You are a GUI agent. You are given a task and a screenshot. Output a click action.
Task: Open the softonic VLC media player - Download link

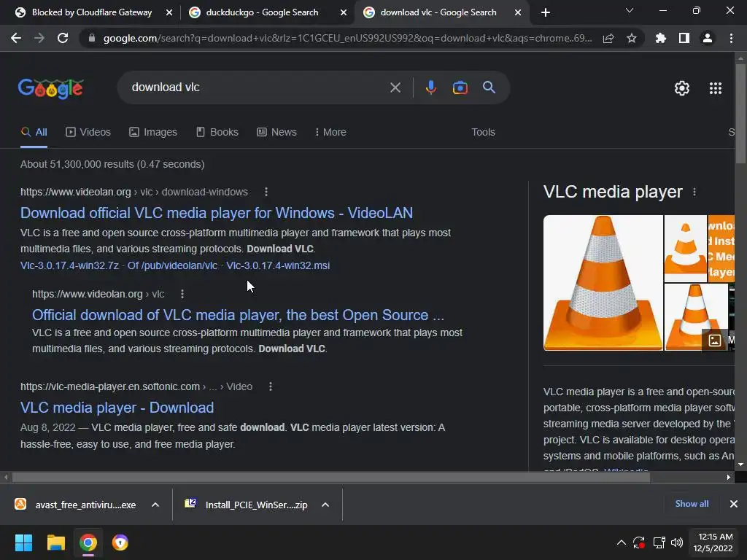[x=117, y=408]
